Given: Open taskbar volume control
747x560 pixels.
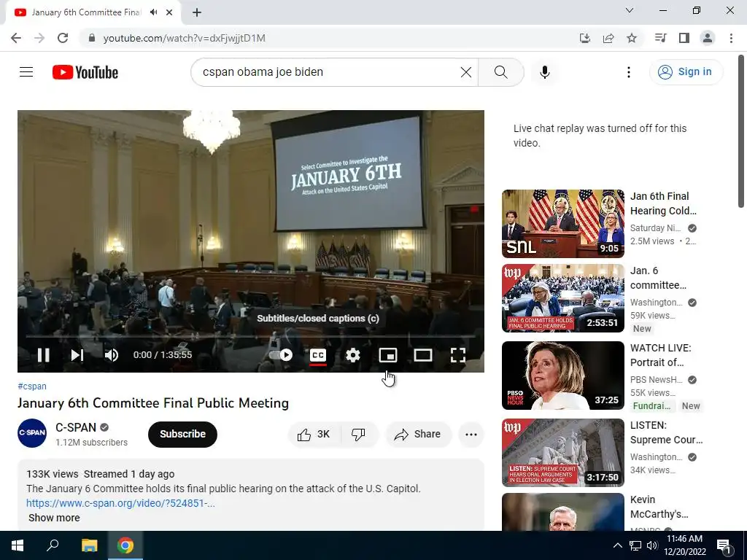Looking at the screenshot, I should tap(652, 545).
